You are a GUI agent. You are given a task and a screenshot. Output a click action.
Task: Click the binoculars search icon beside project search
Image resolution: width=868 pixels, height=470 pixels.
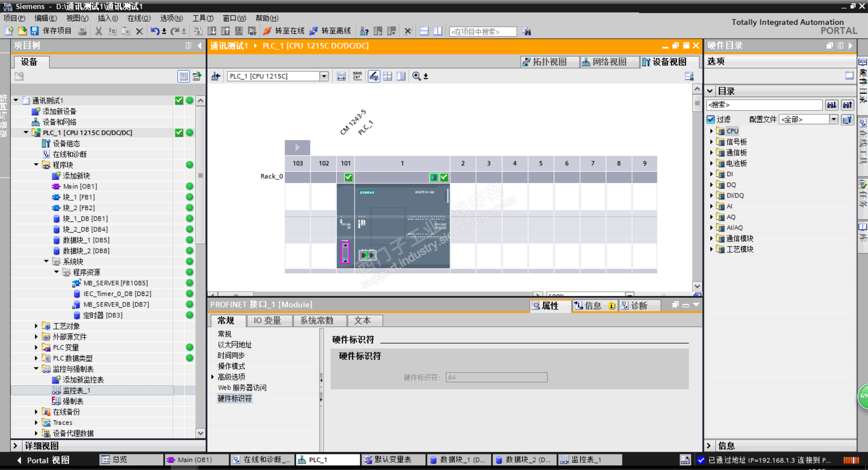tap(527, 31)
